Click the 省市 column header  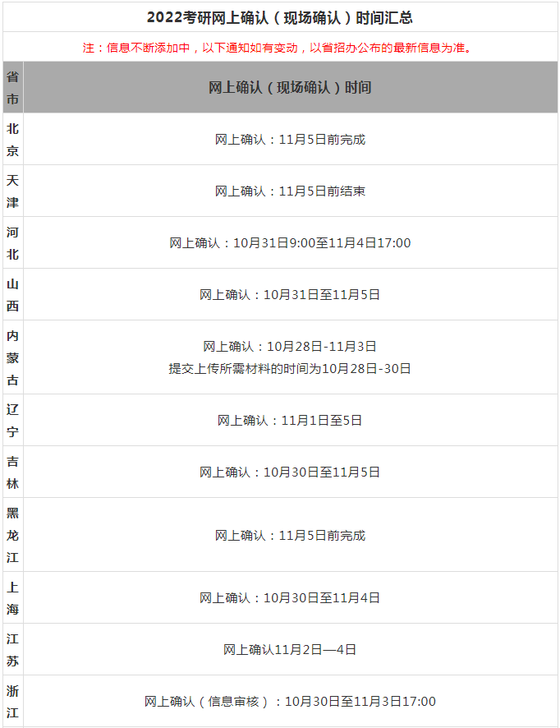[12, 88]
